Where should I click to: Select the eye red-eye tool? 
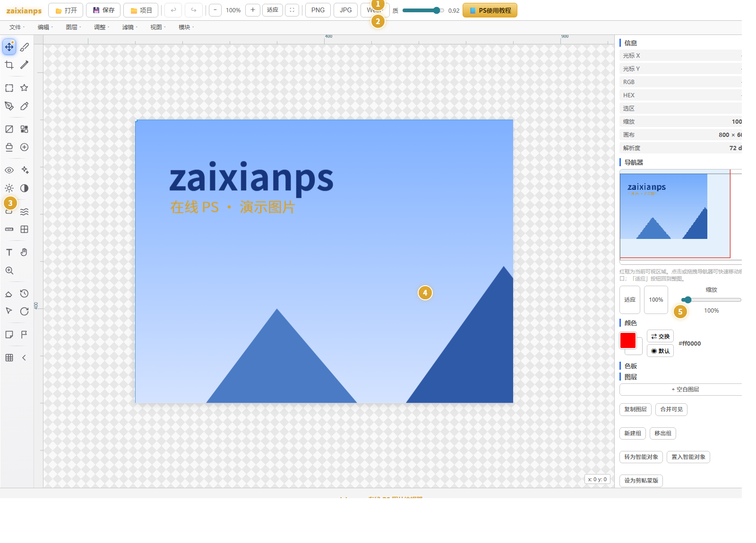click(x=9, y=170)
